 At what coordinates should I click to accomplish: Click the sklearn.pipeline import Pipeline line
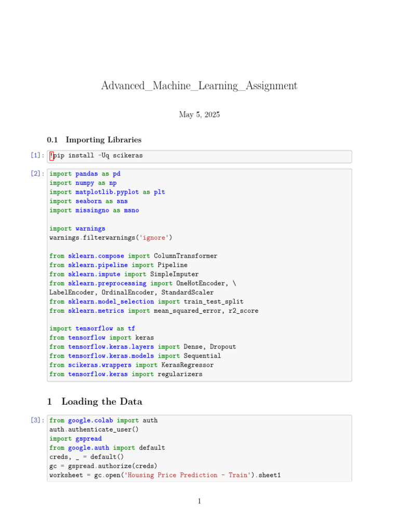click(118, 265)
